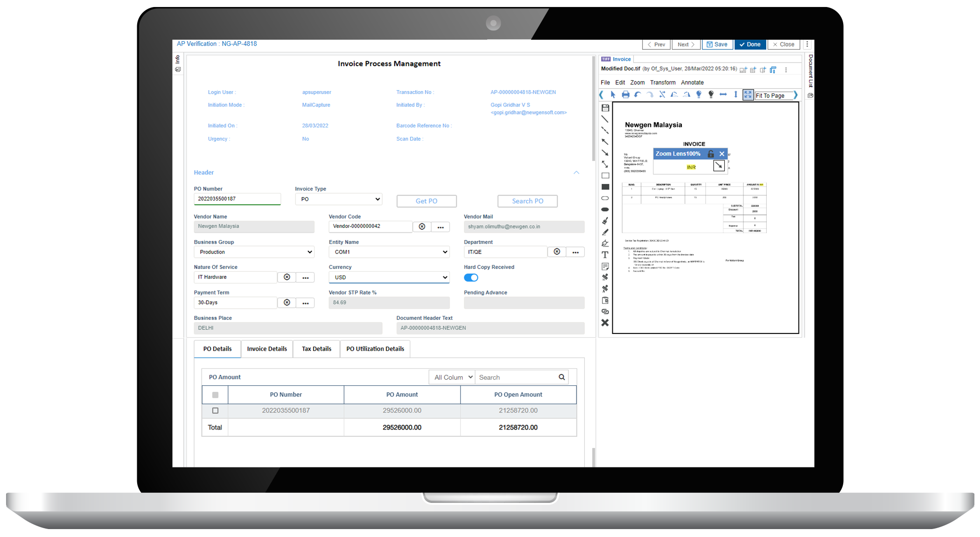Open the Nature Of Service lookup ellipsis
The width and height of the screenshot is (980, 537).
point(305,277)
